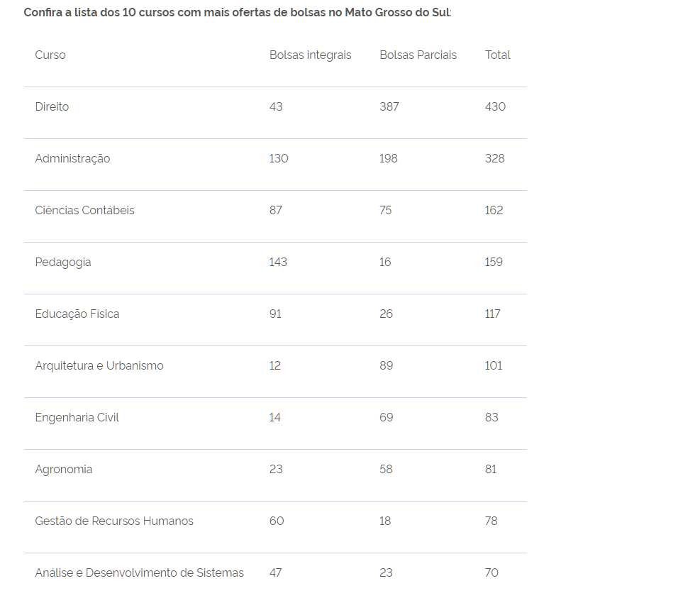Image resolution: width=700 pixels, height=603 pixels.
Task: Select the Direito course cell
Action: point(52,106)
